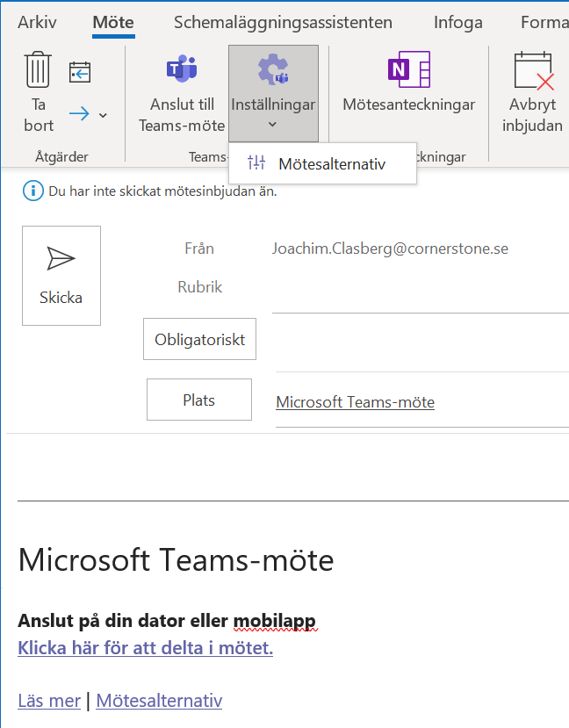569x728 pixels.
Task: Click the info icon in notification bar
Action: click(x=33, y=191)
